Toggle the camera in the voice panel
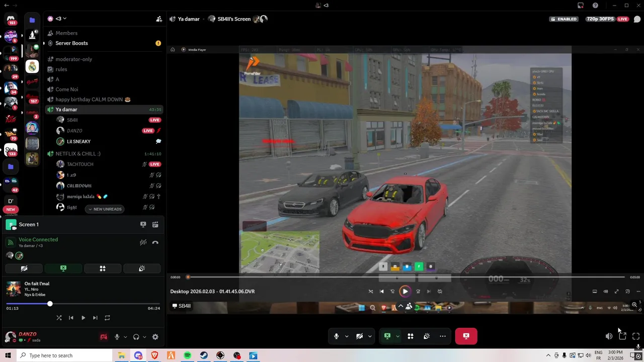This screenshot has width=644, height=362. tap(24, 268)
